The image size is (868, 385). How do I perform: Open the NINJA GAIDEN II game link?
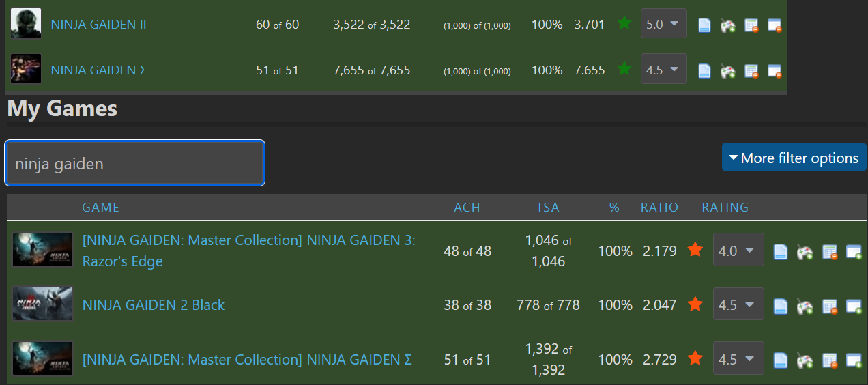pos(98,25)
